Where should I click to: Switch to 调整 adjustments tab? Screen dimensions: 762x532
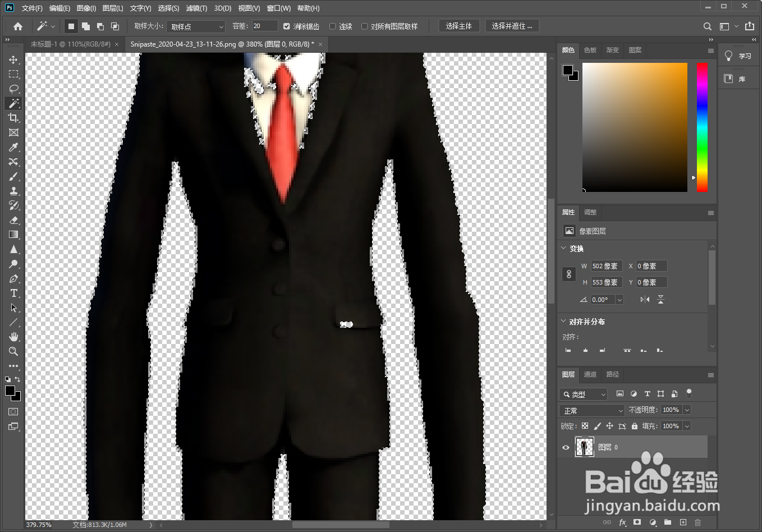pos(590,212)
